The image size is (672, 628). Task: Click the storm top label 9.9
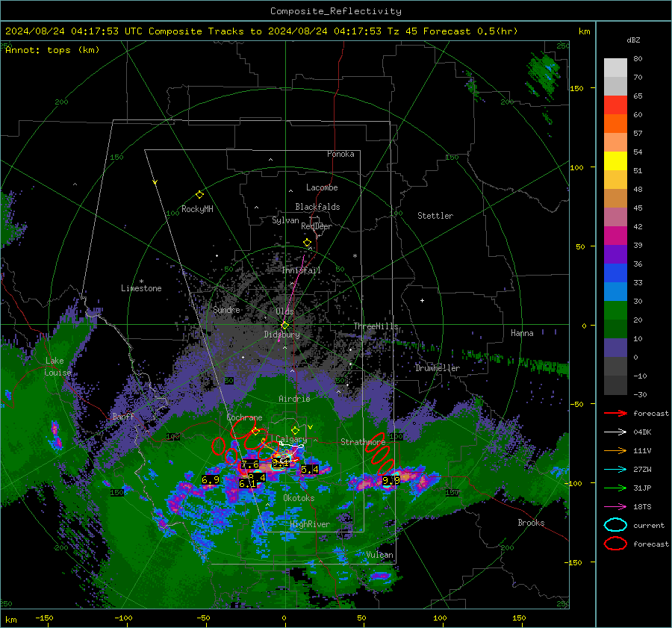tap(391, 481)
